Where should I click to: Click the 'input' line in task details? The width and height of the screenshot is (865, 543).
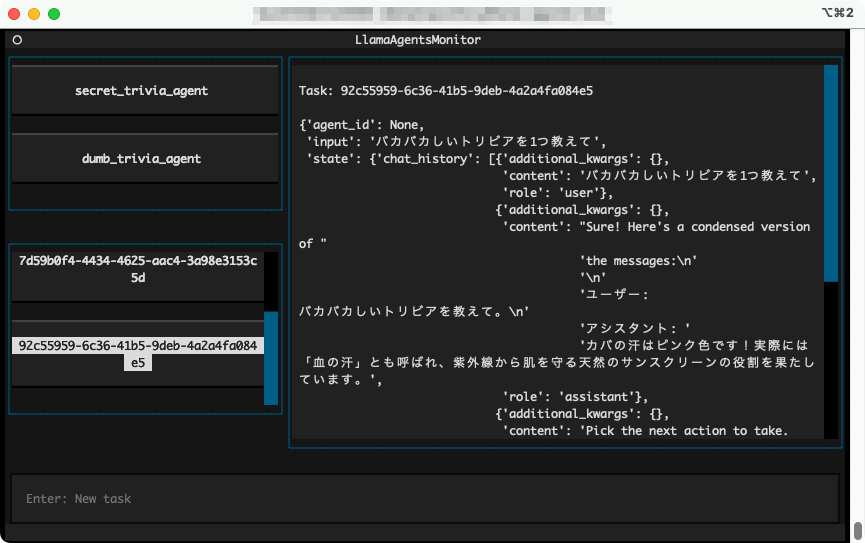pyautogui.click(x=456, y=142)
